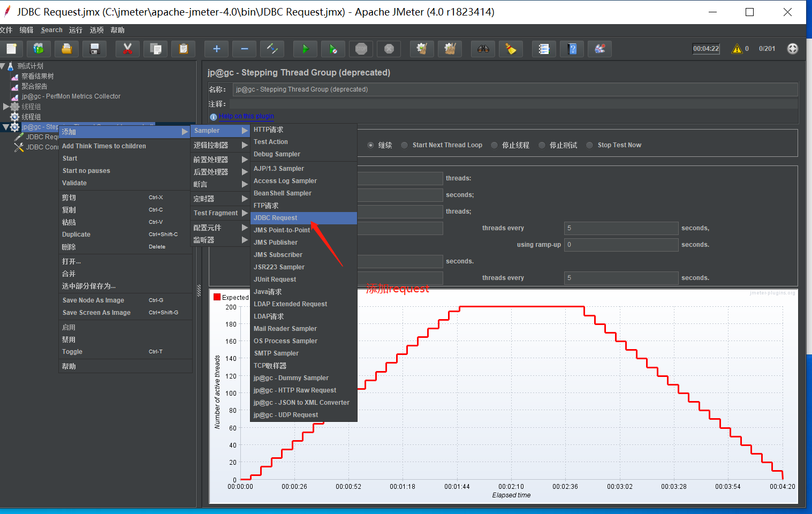The image size is (812, 514).
Task: Choose TCP取样器 from sampler list
Action: coord(303,366)
